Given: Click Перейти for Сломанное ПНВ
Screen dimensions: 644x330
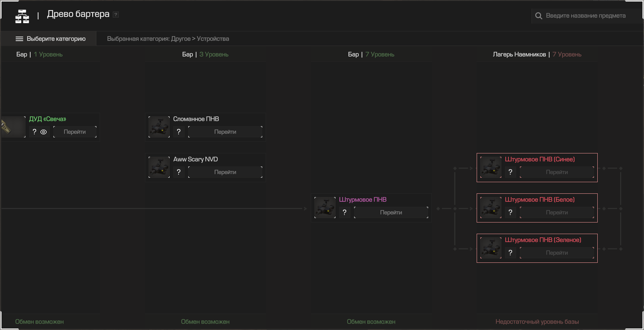Looking at the screenshot, I should pyautogui.click(x=225, y=132).
